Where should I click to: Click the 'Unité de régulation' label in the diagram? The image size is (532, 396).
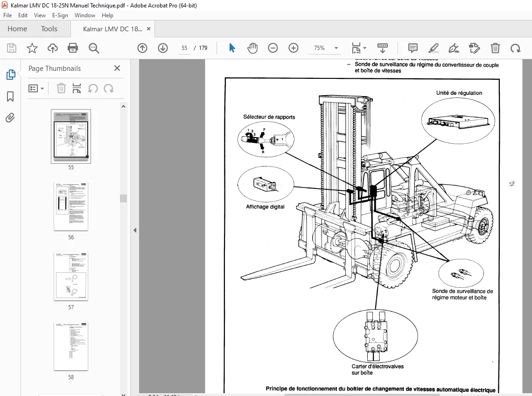point(459,93)
